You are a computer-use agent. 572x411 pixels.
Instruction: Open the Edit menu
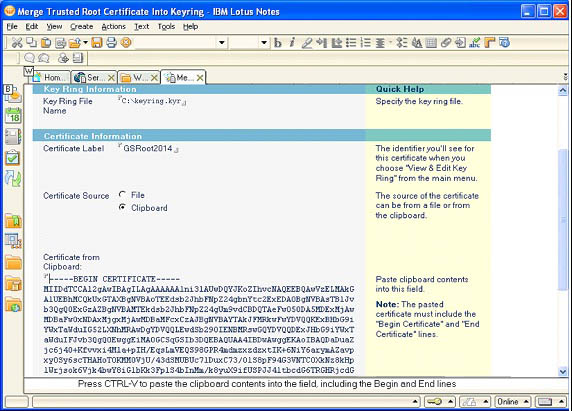coord(32,27)
